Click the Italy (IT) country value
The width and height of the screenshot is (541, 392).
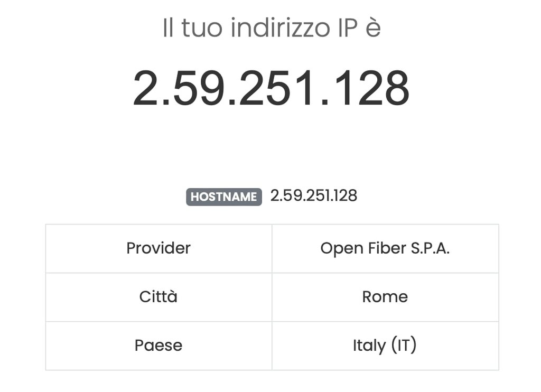385,346
